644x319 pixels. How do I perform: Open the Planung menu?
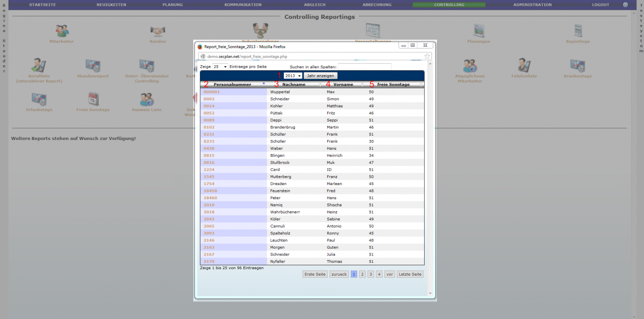pos(173,5)
